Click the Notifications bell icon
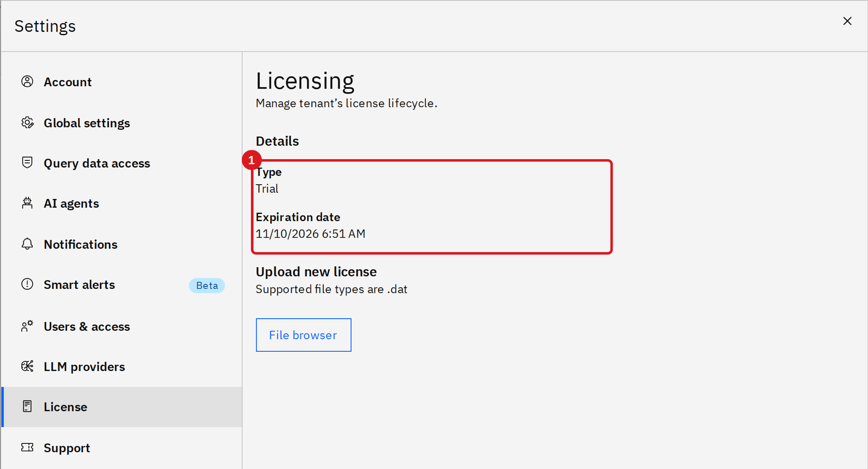The width and height of the screenshot is (868, 469). tap(27, 244)
